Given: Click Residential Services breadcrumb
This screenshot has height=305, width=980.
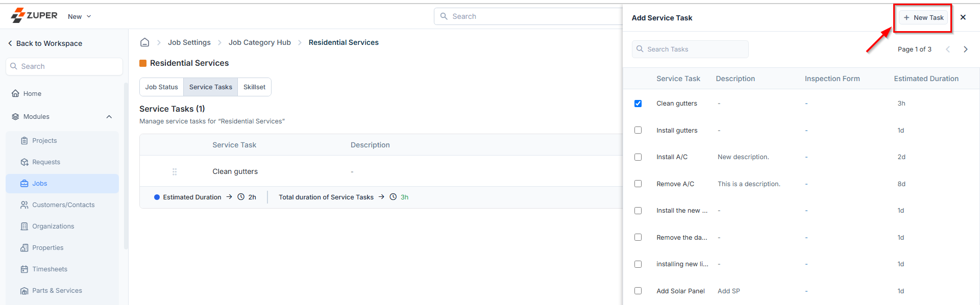Looking at the screenshot, I should click(344, 42).
